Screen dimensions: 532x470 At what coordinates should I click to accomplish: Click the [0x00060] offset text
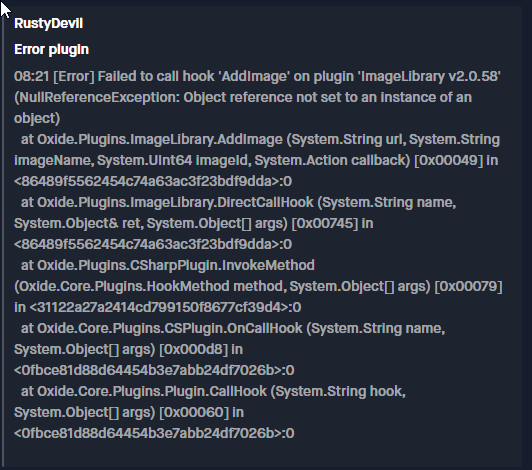coord(194,412)
